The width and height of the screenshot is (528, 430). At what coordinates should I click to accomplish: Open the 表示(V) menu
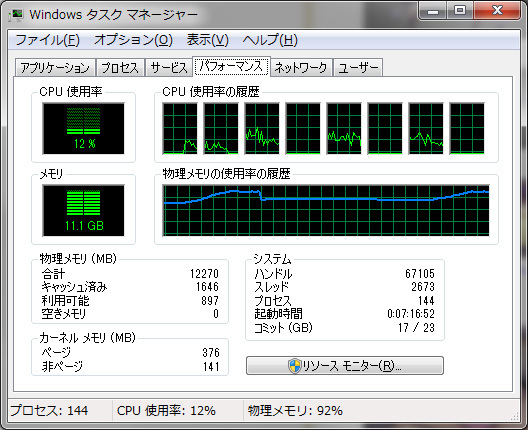point(208,40)
